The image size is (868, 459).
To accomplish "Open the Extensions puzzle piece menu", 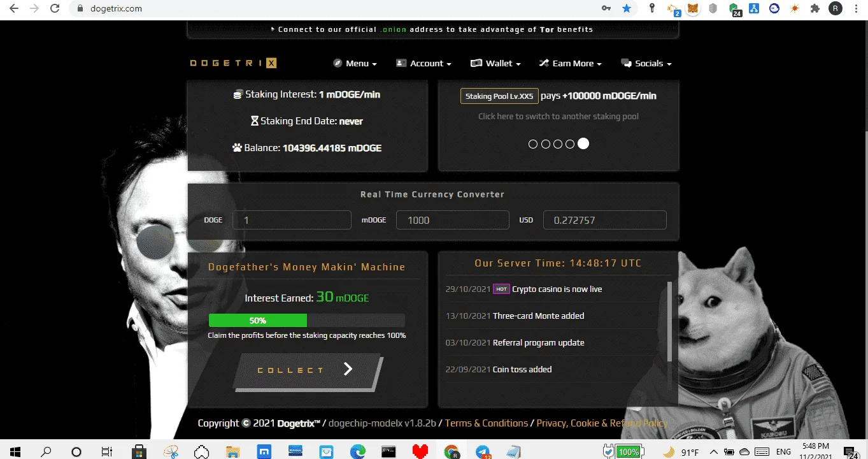I will (x=815, y=8).
